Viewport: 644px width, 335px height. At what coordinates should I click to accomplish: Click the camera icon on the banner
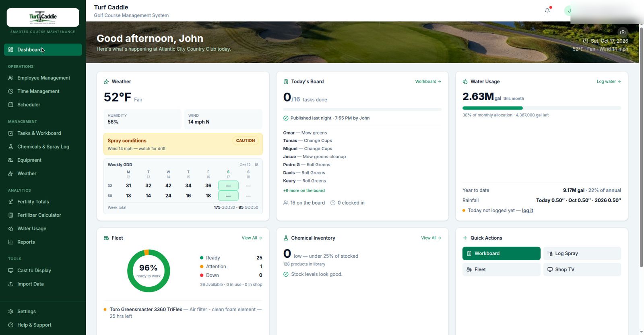tap(623, 32)
